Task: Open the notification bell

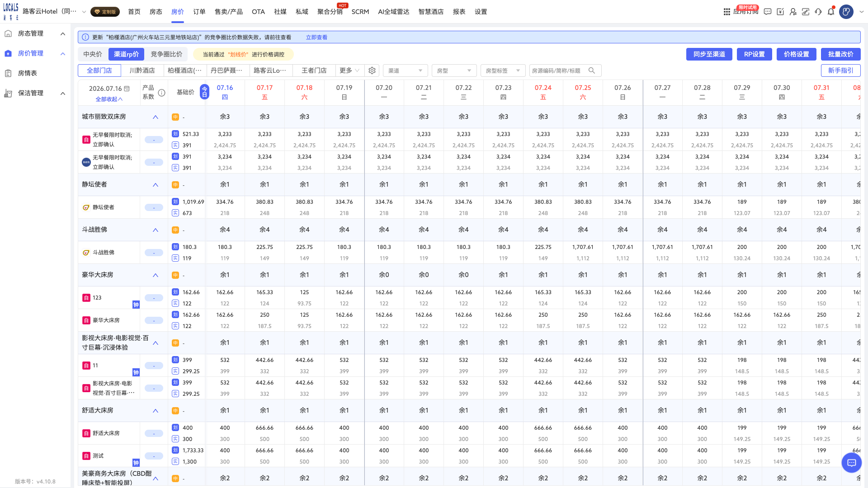Action: (x=831, y=12)
